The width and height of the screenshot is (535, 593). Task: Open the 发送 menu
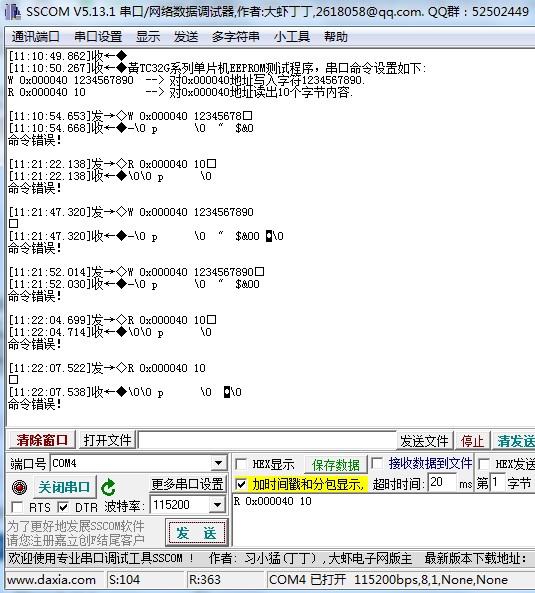[x=186, y=37]
